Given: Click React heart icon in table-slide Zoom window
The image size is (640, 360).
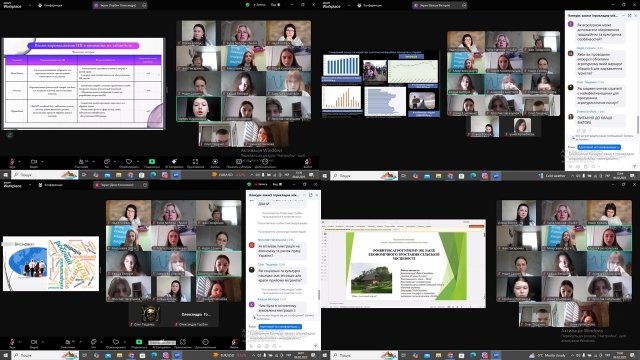Looking at the screenshot, I should 129,162.
